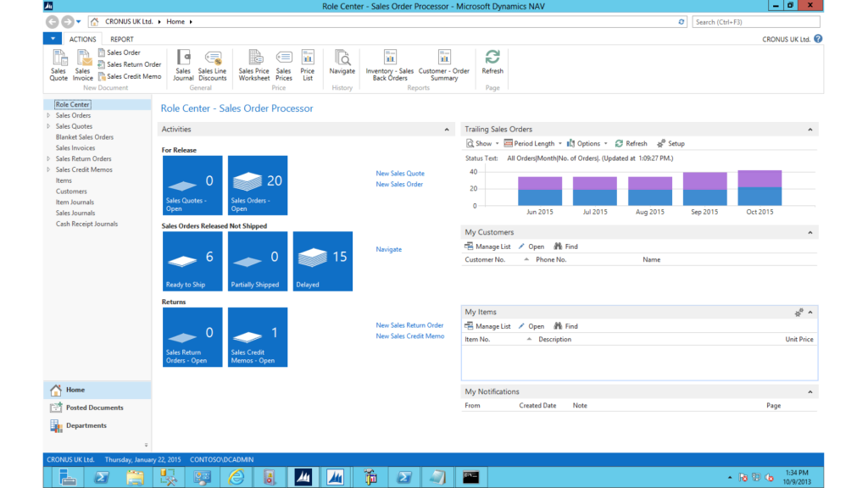868x488 pixels.
Task: Collapse the Activities panel
Action: (x=447, y=130)
